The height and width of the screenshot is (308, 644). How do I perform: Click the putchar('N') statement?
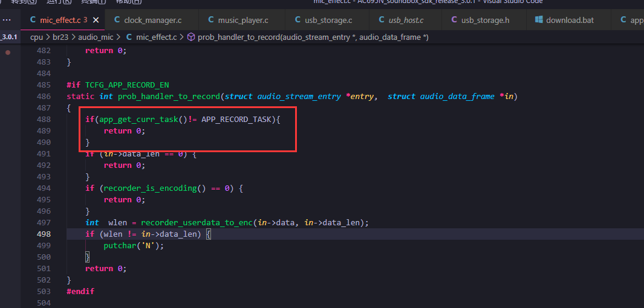tap(134, 246)
